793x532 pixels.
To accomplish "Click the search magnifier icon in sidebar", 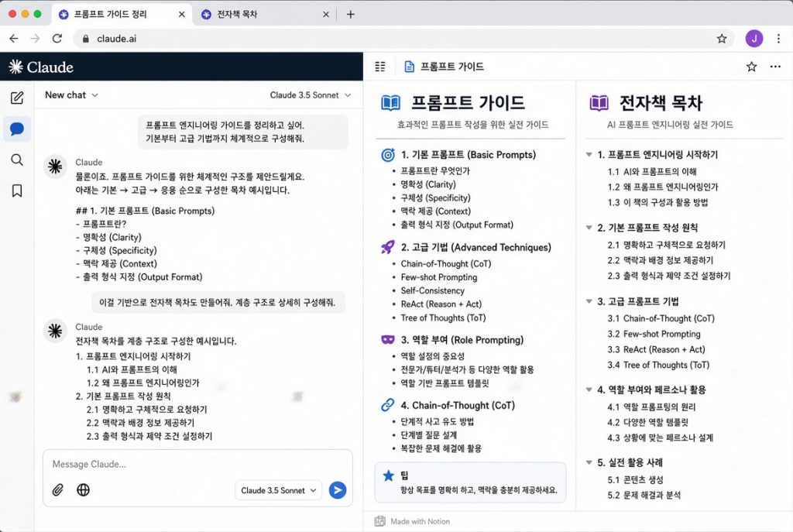I will point(17,160).
